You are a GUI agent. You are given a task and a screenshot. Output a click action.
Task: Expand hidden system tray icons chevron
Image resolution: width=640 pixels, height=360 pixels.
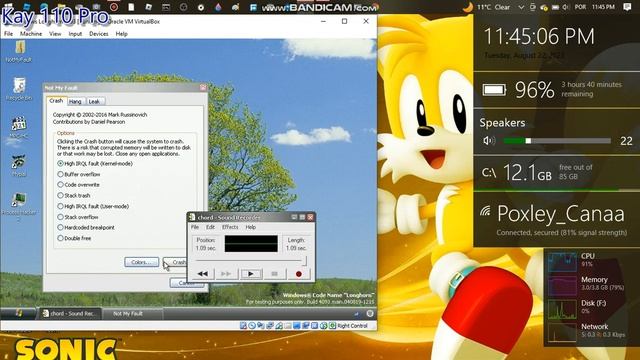pos(521,7)
